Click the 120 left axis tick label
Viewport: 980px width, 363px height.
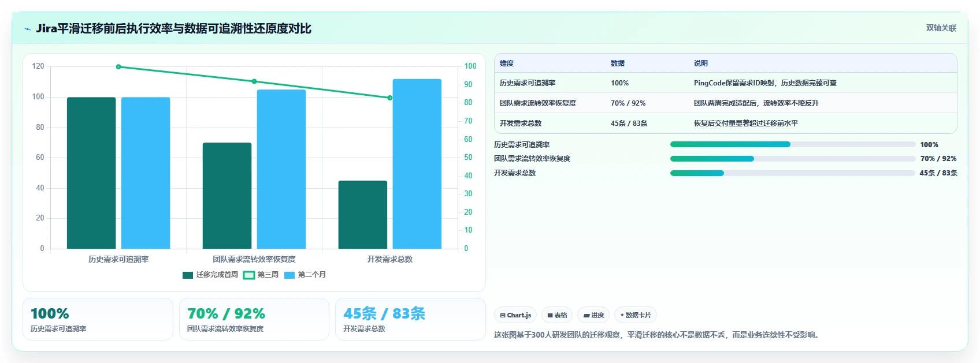coord(38,66)
